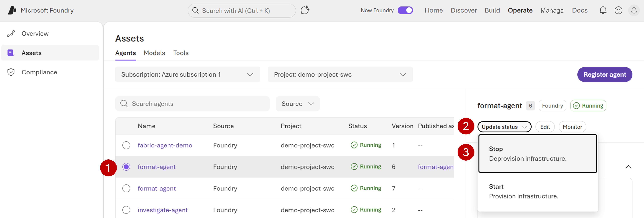Screen dimensions: 644x218
Task: Click the Assets page heading
Action: [x=130, y=38]
